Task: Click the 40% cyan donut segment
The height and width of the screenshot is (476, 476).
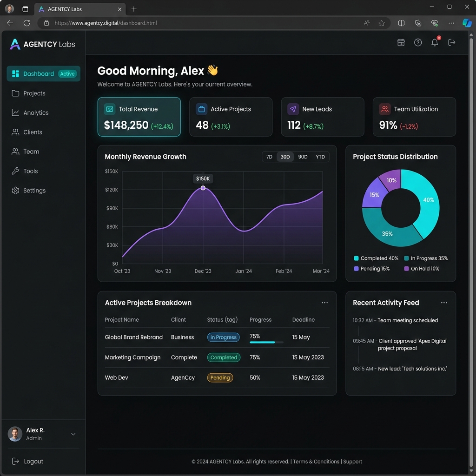Action: pos(428,200)
